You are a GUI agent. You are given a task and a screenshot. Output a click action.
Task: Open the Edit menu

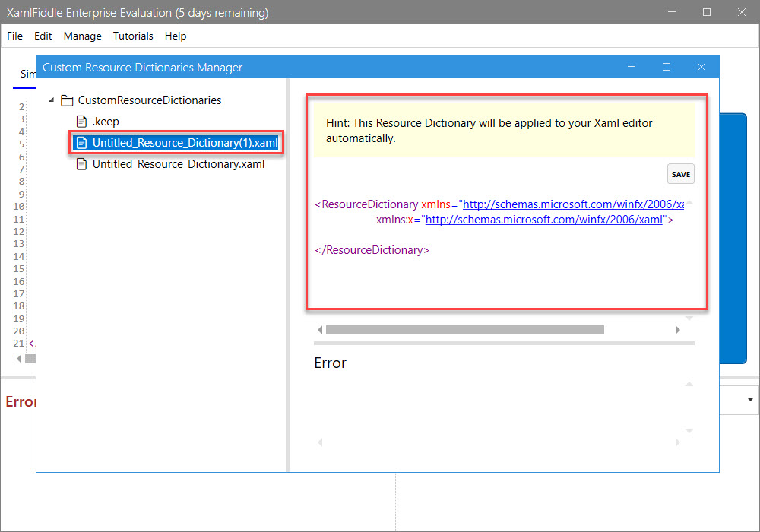[x=43, y=36]
